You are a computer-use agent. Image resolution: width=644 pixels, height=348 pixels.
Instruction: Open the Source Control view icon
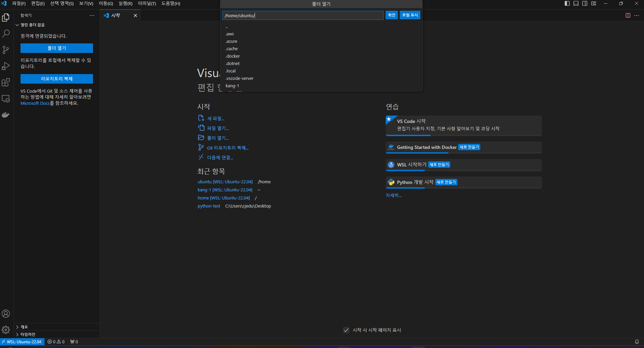(x=6, y=50)
